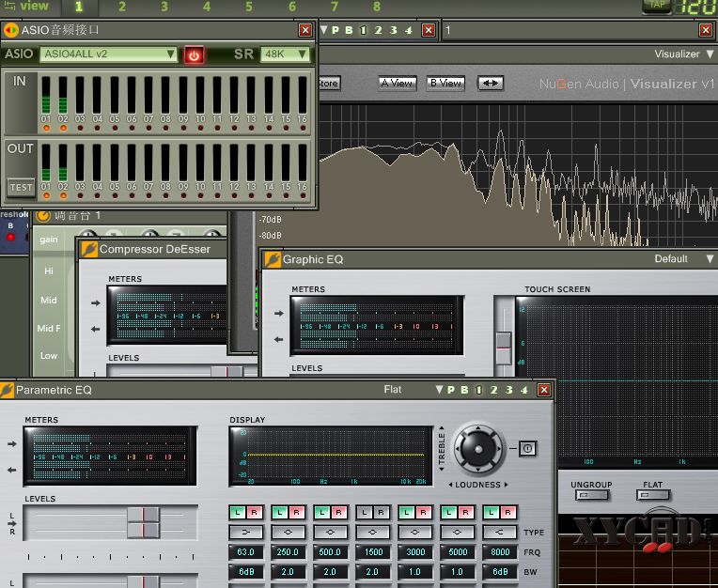The image size is (718, 588).
Task: Click the UNGROUP button in Graphic EQ
Action: pos(592,495)
